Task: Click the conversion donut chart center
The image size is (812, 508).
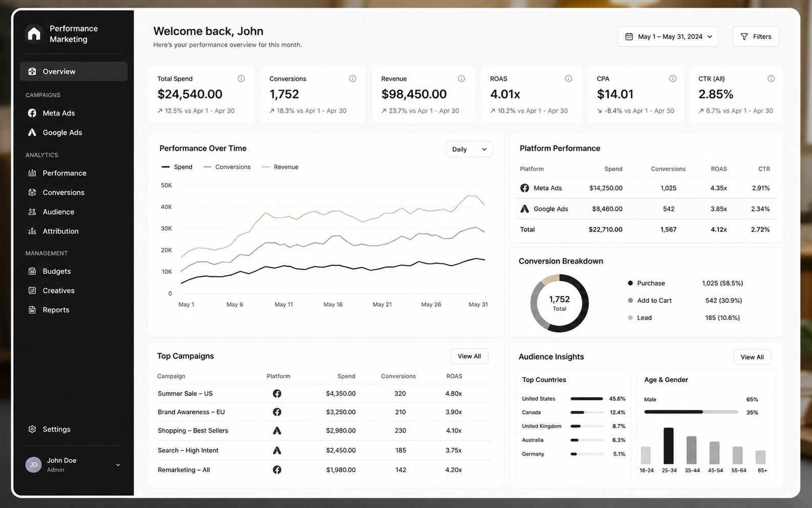Action: tap(560, 303)
